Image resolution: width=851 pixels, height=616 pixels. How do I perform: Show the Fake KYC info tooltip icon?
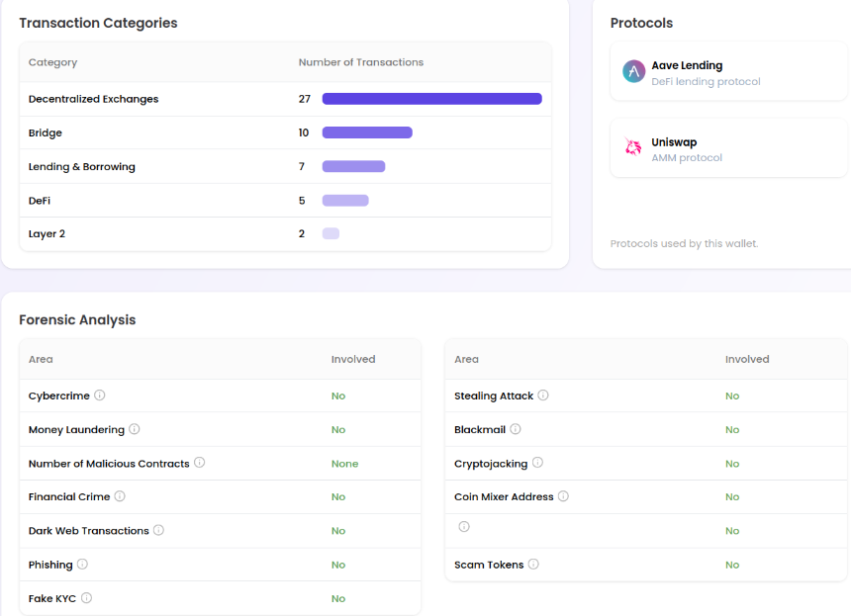[86, 597]
